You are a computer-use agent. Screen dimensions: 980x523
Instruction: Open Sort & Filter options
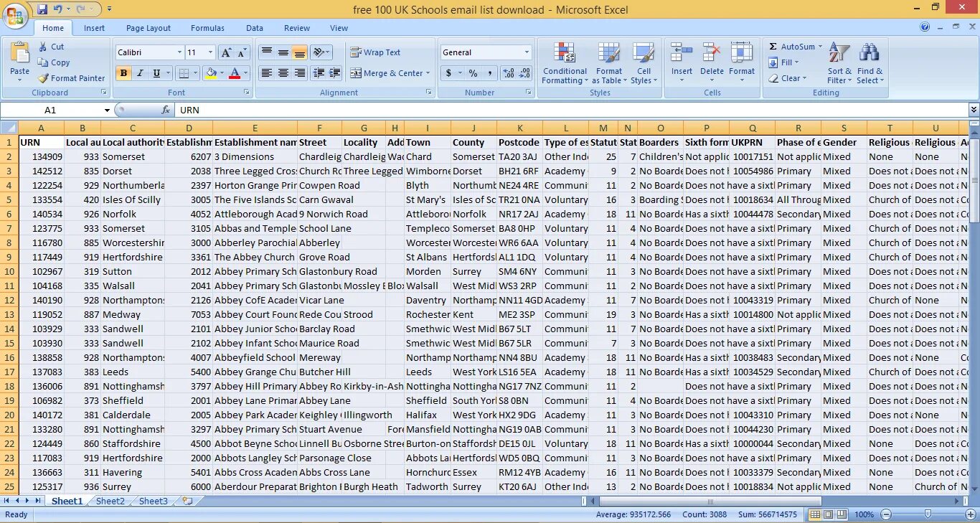tap(839, 62)
